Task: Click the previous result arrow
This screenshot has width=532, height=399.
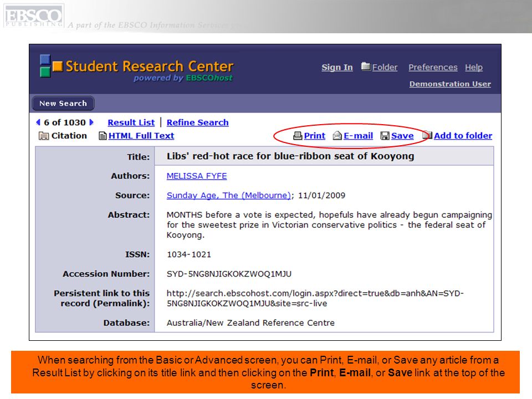Action: [x=38, y=122]
